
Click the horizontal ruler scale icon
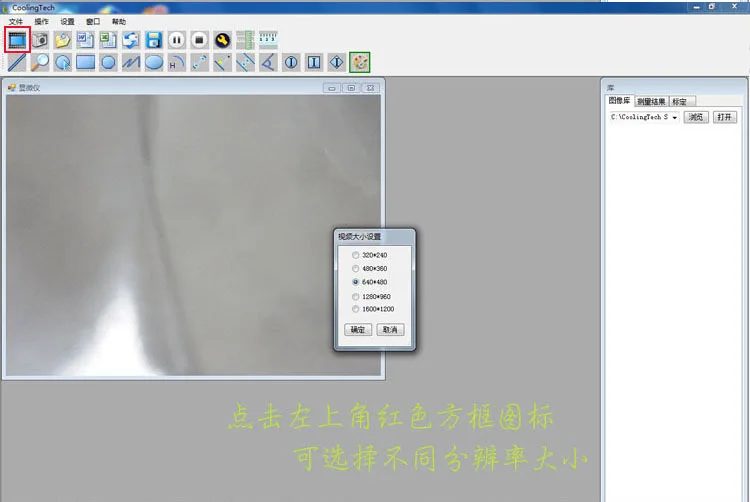[x=268, y=40]
